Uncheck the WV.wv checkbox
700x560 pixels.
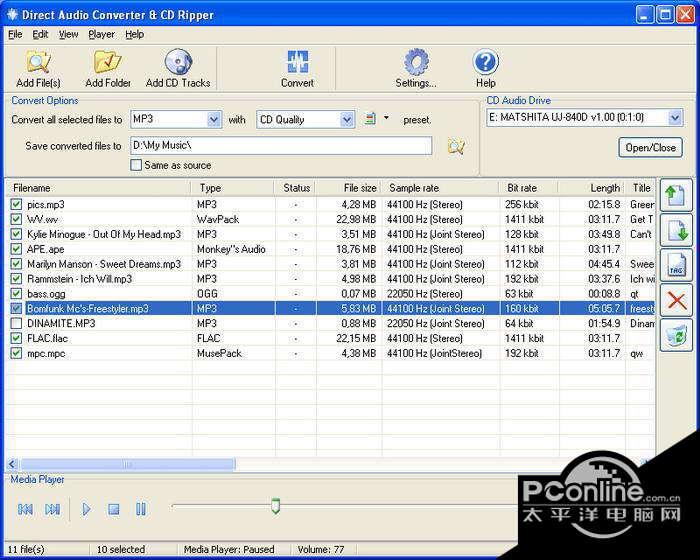[x=16, y=219]
